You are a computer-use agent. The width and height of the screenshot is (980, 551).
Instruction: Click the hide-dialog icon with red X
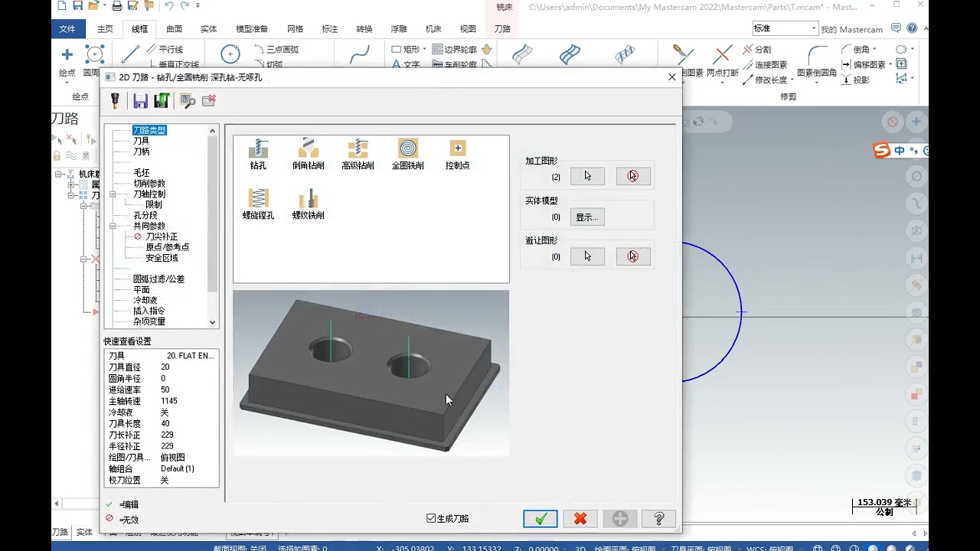tap(209, 100)
